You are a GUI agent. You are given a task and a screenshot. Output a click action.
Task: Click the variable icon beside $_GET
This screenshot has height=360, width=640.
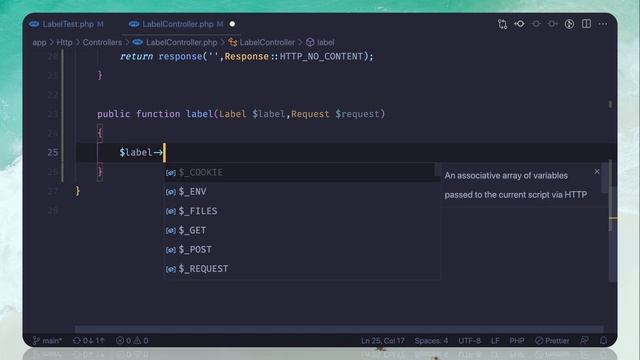click(171, 231)
